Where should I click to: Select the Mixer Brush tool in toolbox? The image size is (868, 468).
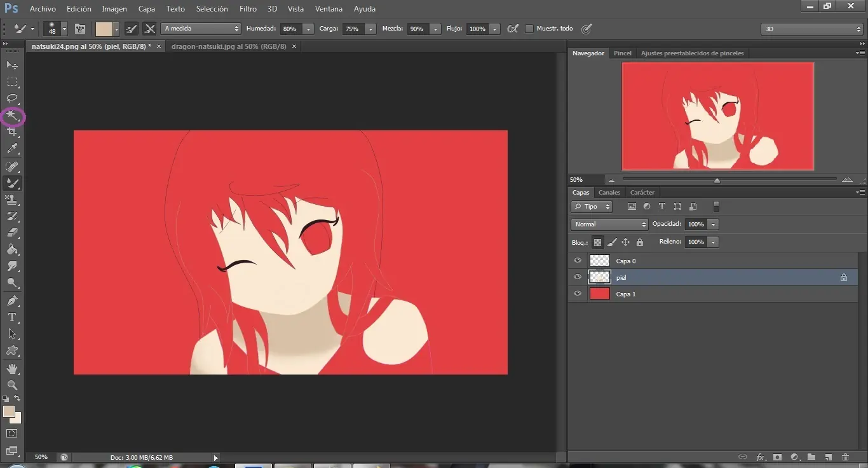click(x=12, y=183)
